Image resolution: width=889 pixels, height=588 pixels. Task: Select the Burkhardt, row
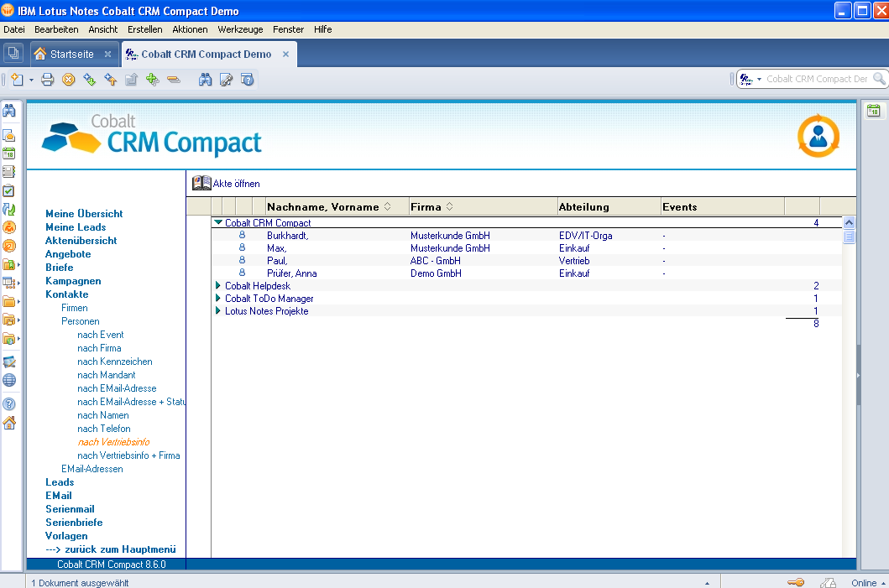coord(526,236)
